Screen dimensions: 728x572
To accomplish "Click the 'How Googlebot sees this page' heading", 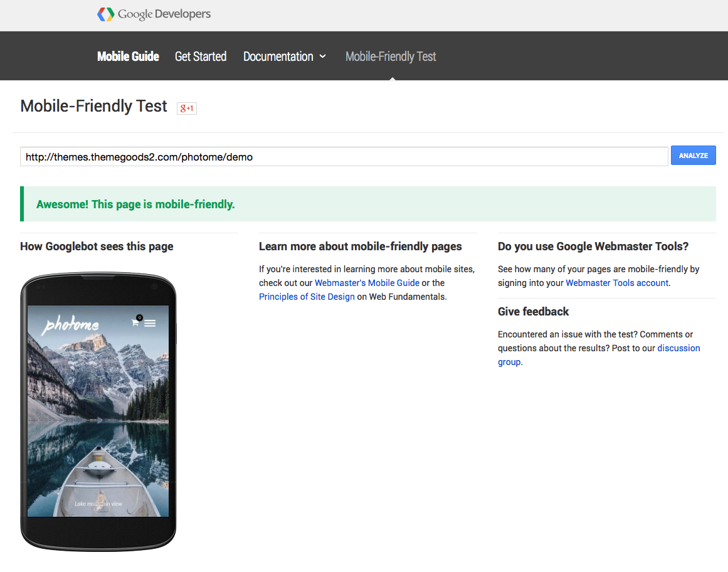I will pyautogui.click(x=97, y=246).
